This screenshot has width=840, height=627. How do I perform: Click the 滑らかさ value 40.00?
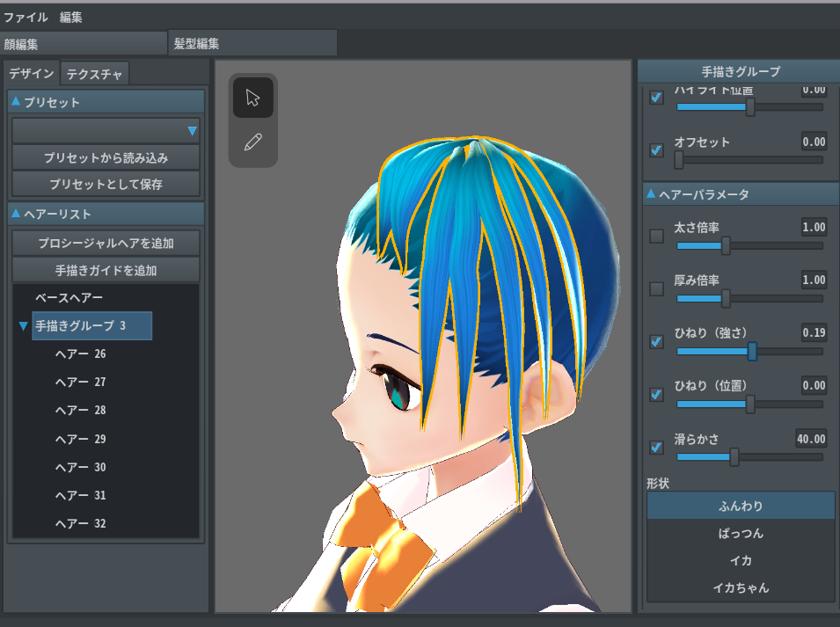pyautogui.click(x=811, y=439)
